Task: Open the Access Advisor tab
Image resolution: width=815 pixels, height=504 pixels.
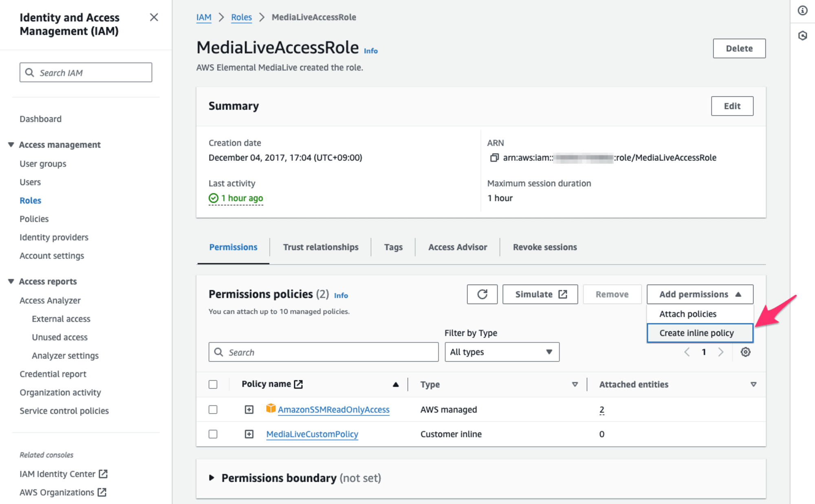Action: tap(458, 247)
